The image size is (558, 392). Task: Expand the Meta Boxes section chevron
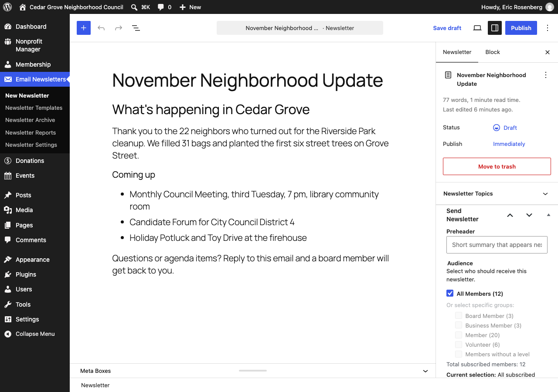[x=425, y=371]
